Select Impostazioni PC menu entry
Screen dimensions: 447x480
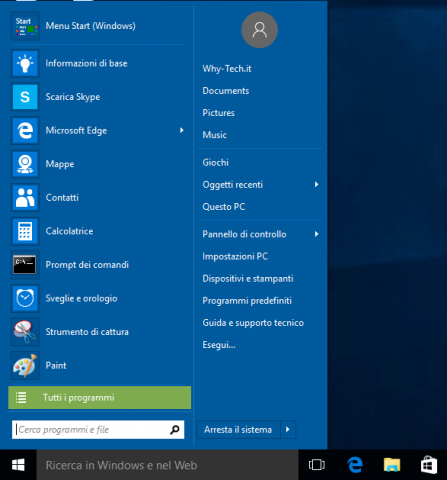tap(235, 256)
